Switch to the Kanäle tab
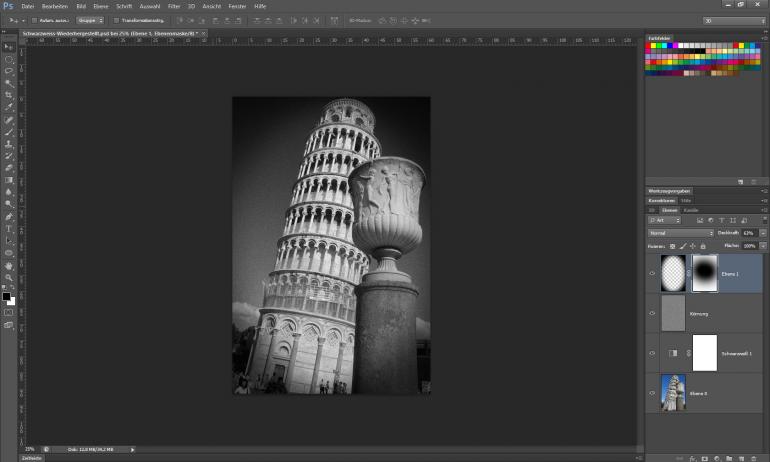770x462 pixels. [690, 210]
